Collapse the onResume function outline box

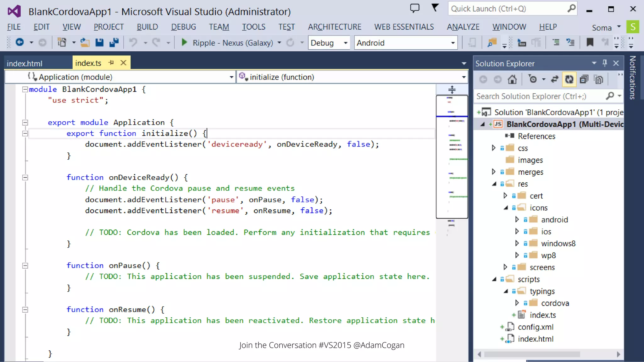[25, 310]
